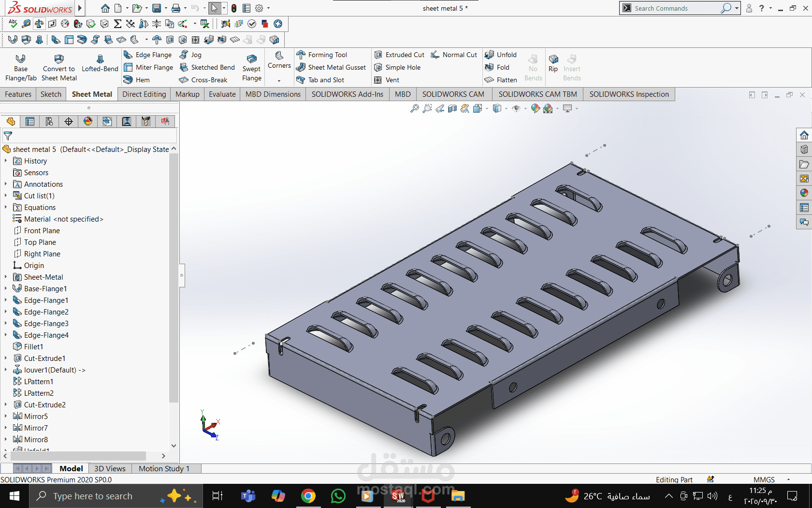Viewport: 812px width, 508px height.
Task: Activate the Vent tool
Action: (x=387, y=80)
